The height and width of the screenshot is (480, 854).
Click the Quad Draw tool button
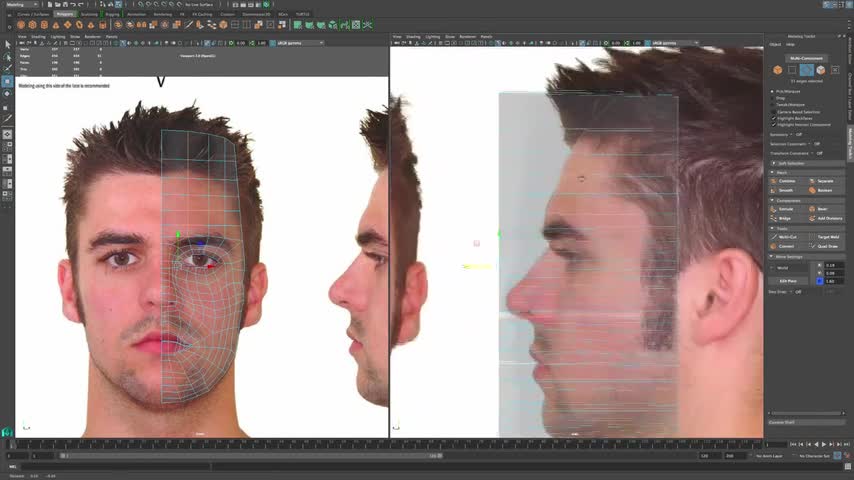click(826, 246)
